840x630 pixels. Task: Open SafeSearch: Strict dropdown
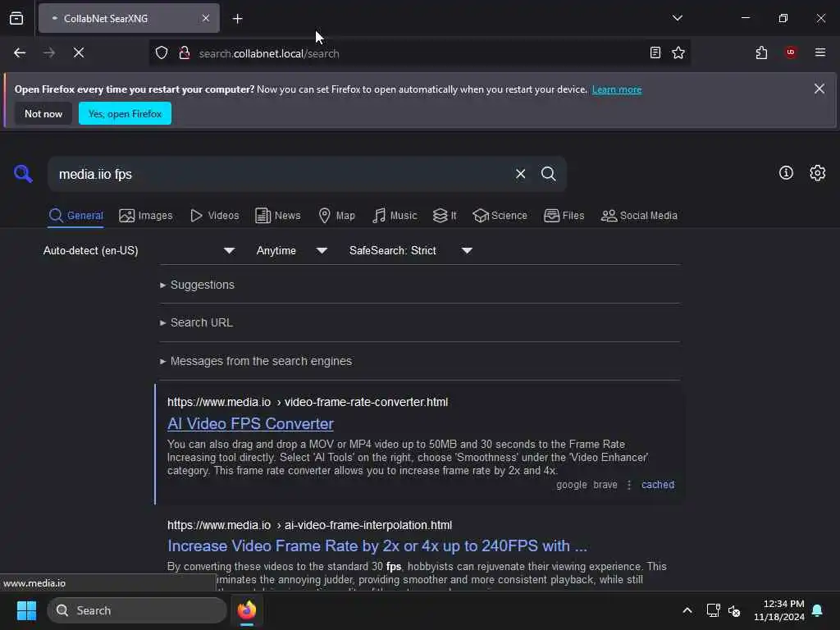410,251
